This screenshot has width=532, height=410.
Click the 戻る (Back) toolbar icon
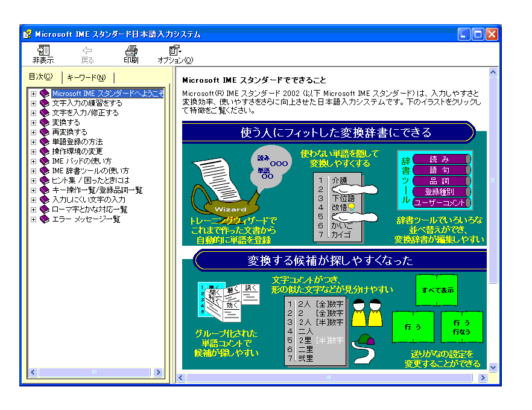(87, 55)
